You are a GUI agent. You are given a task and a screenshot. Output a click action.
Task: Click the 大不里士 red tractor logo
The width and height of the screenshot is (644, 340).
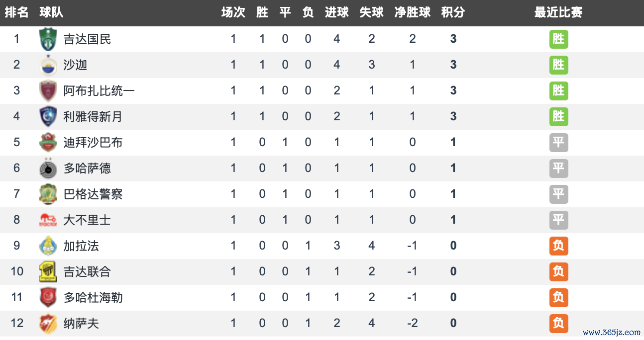(48, 220)
